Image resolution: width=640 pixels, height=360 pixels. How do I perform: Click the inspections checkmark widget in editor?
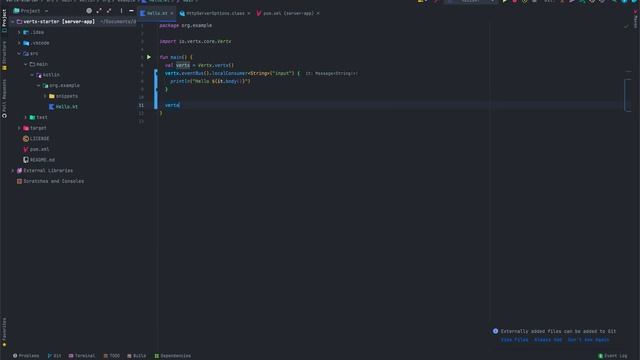pos(627,26)
